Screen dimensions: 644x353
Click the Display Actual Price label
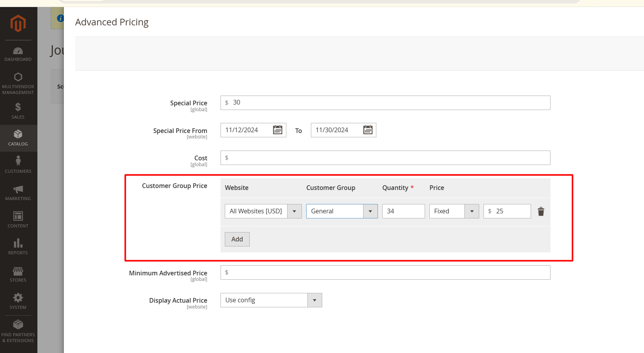coord(178,300)
